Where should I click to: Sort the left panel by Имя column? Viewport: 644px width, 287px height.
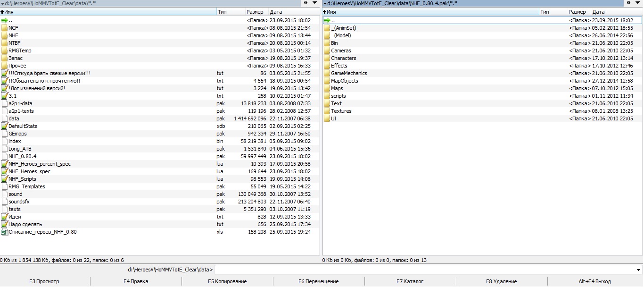click(108, 12)
